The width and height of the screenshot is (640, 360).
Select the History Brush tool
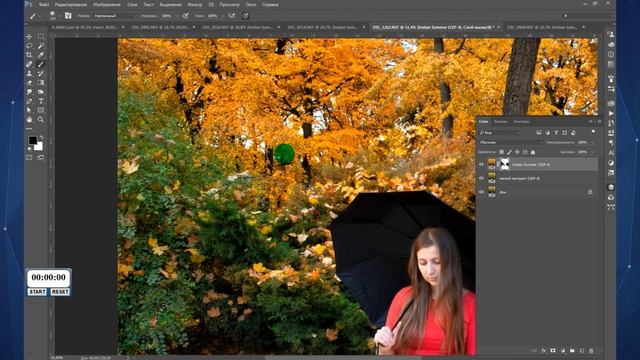click(x=41, y=73)
